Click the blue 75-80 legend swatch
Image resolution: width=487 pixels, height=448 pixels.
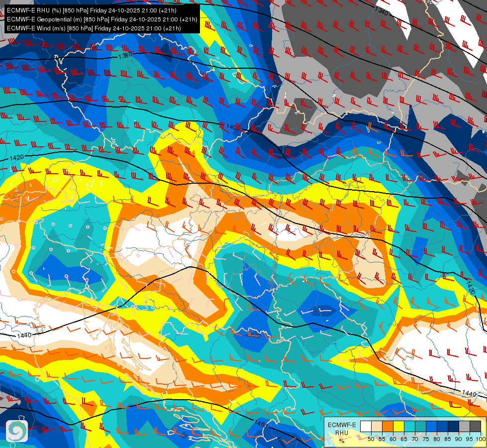click(x=431, y=426)
